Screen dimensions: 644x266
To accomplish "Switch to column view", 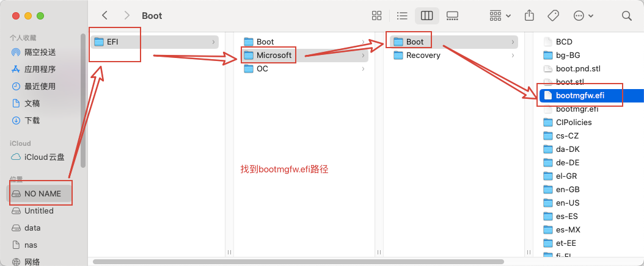I will click(x=427, y=16).
